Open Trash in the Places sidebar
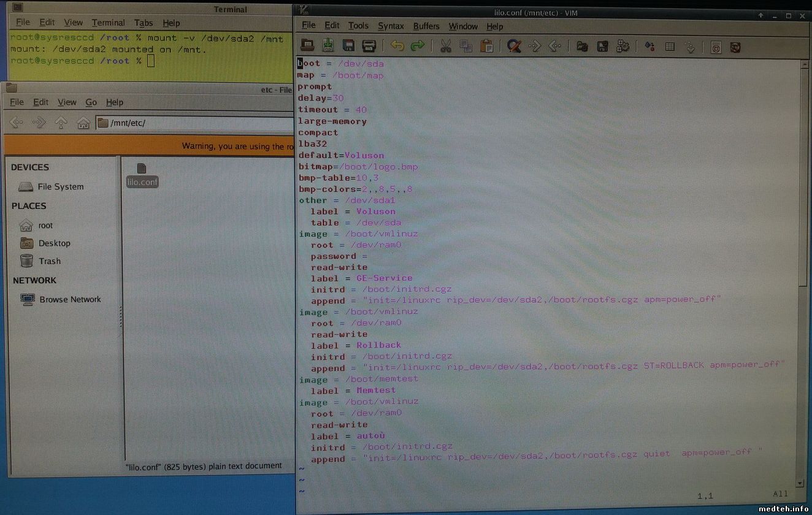 click(49, 261)
